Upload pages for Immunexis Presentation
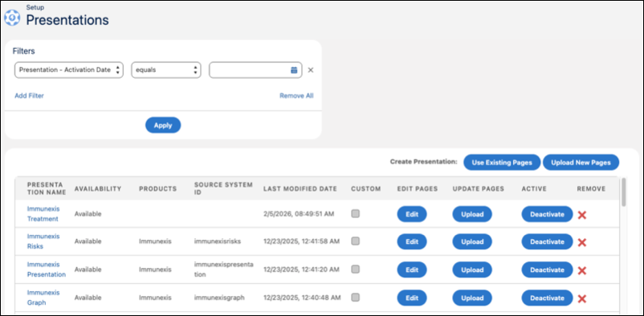This screenshot has width=644, height=316. click(472, 269)
